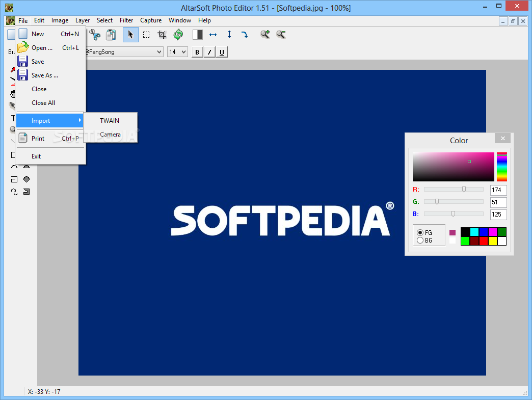Toggle Bold text formatting
This screenshot has width=532, height=400.
click(197, 52)
